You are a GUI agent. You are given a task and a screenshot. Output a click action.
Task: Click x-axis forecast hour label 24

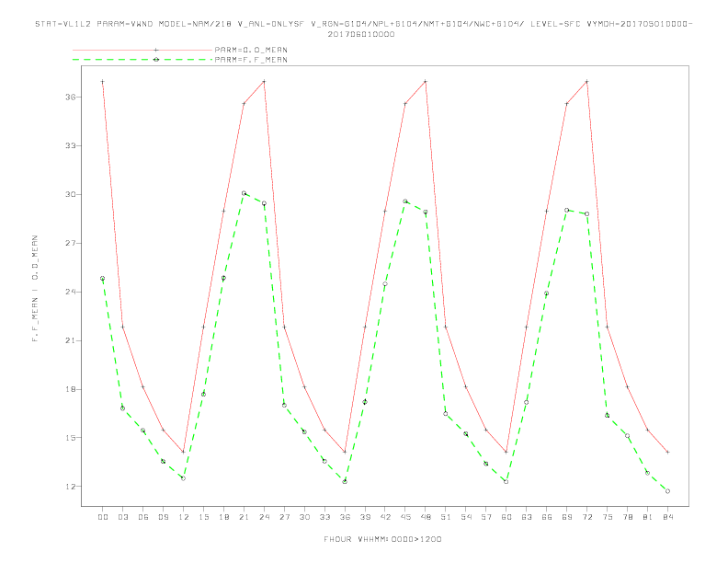264,517
